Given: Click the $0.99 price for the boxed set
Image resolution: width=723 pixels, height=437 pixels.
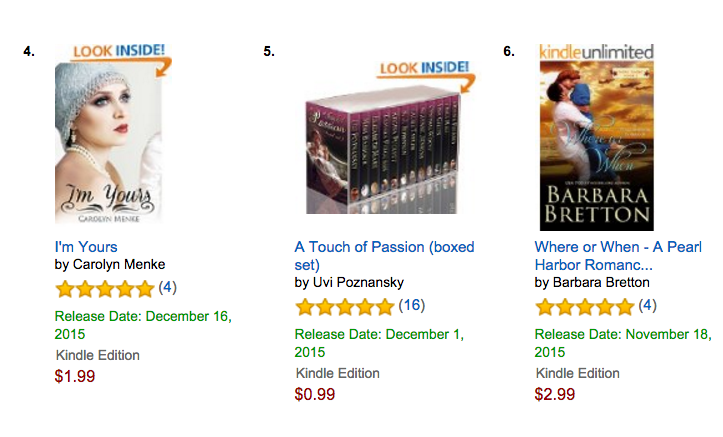Looking at the screenshot, I should click(x=315, y=394).
